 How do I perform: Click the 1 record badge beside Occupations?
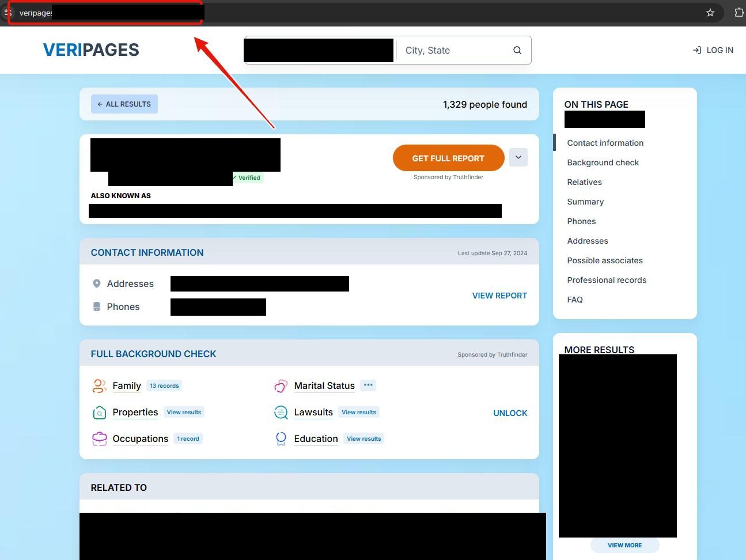click(188, 439)
